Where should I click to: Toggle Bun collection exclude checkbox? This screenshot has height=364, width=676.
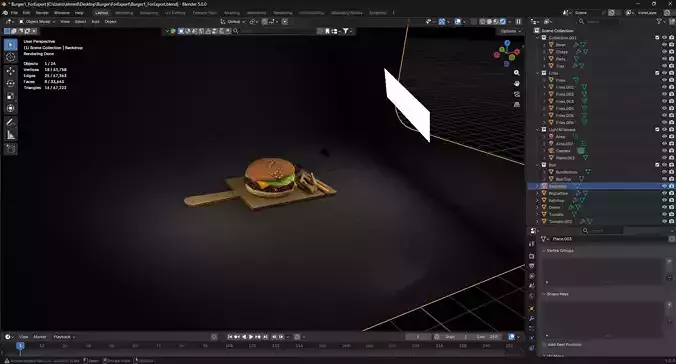[x=657, y=165]
